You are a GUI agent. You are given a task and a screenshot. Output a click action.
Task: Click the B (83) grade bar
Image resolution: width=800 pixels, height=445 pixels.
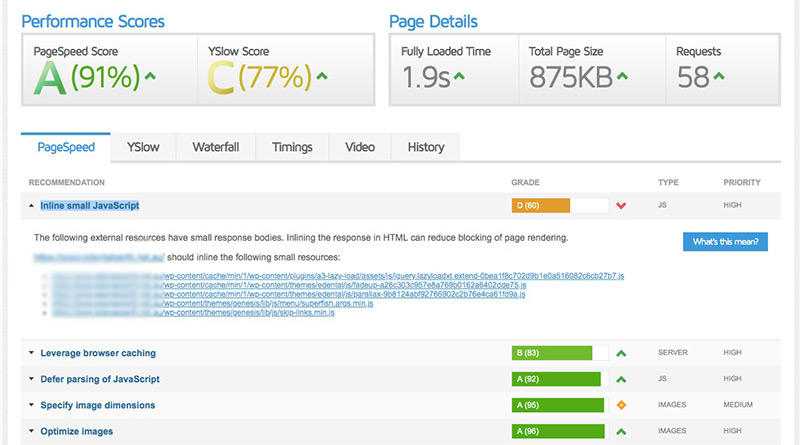(x=560, y=353)
